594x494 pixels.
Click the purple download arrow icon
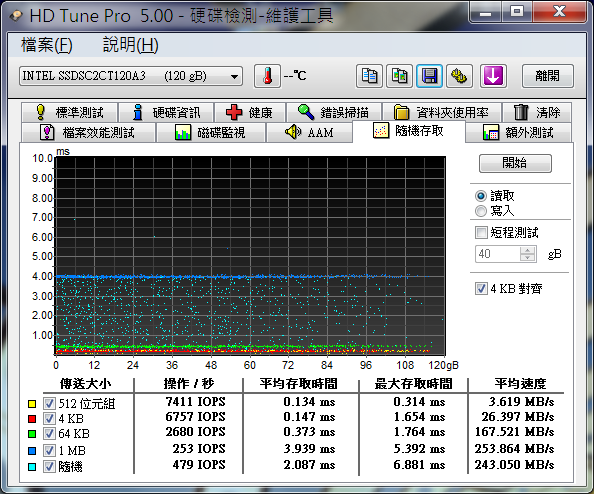493,76
